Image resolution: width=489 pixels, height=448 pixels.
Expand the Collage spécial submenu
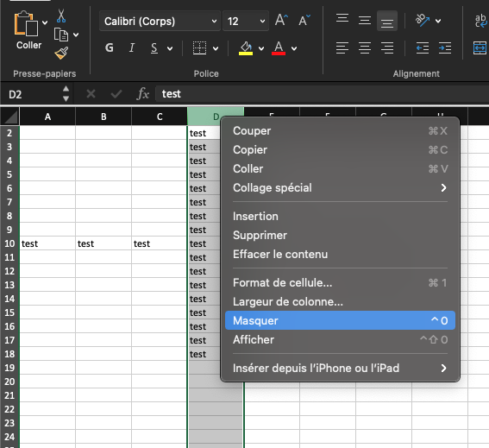tap(340, 187)
